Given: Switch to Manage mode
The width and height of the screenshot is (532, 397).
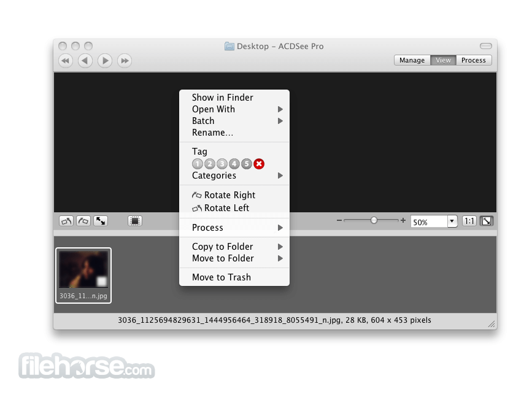Looking at the screenshot, I should coord(412,60).
